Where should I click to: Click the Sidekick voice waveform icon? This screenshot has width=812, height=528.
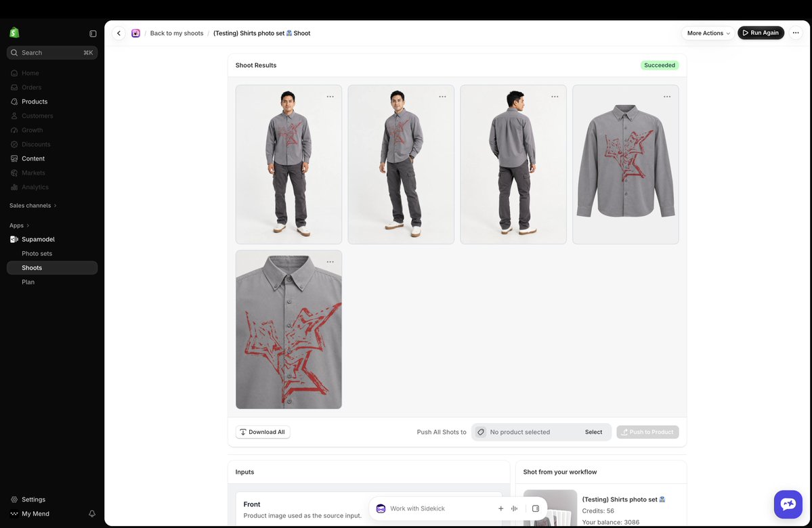pos(514,508)
